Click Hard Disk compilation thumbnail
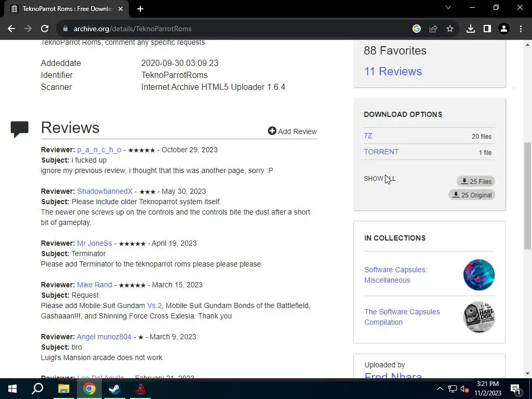The image size is (532, 399). pyautogui.click(x=479, y=317)
